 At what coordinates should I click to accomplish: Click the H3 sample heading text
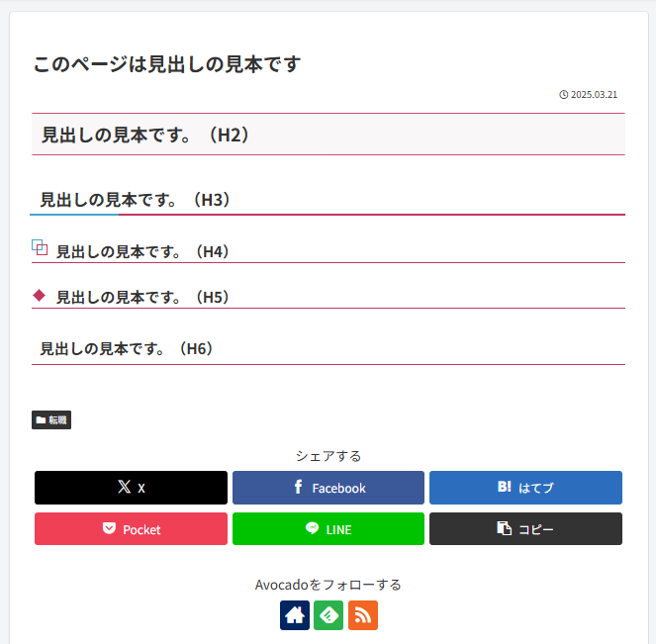pos(136,200)
